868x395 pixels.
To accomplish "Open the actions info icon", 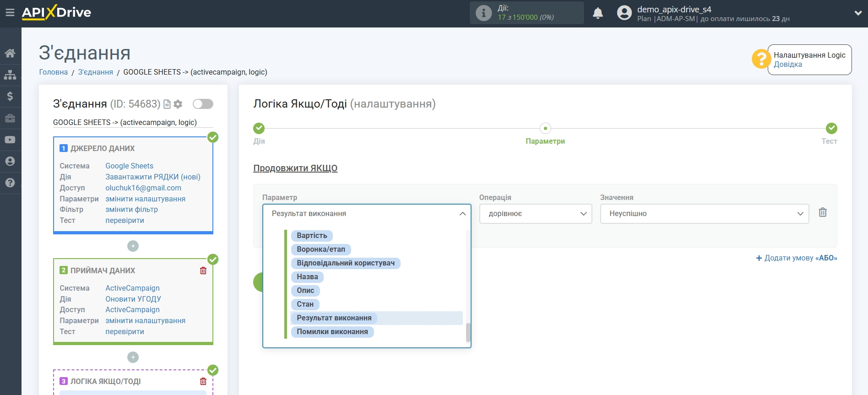I will 483,13.
